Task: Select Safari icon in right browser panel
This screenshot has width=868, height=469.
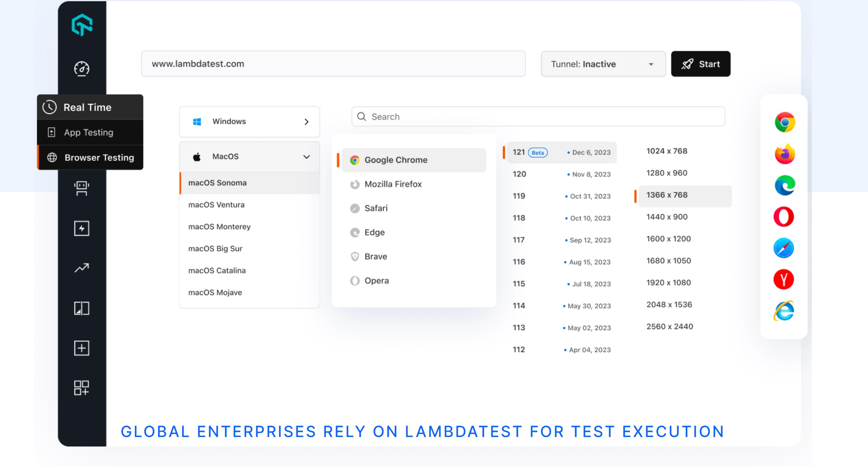Action: pyautogui.click(x=784, y=248)
